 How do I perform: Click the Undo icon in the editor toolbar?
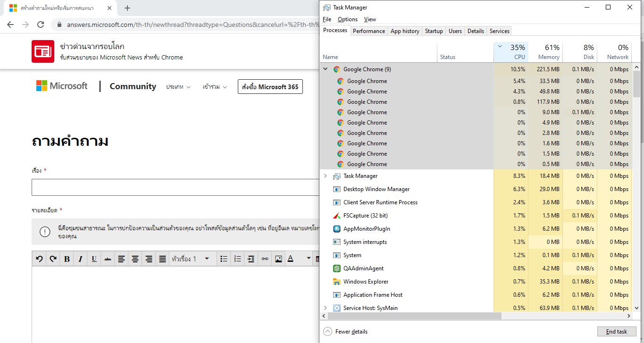click(x=39, y=259)
